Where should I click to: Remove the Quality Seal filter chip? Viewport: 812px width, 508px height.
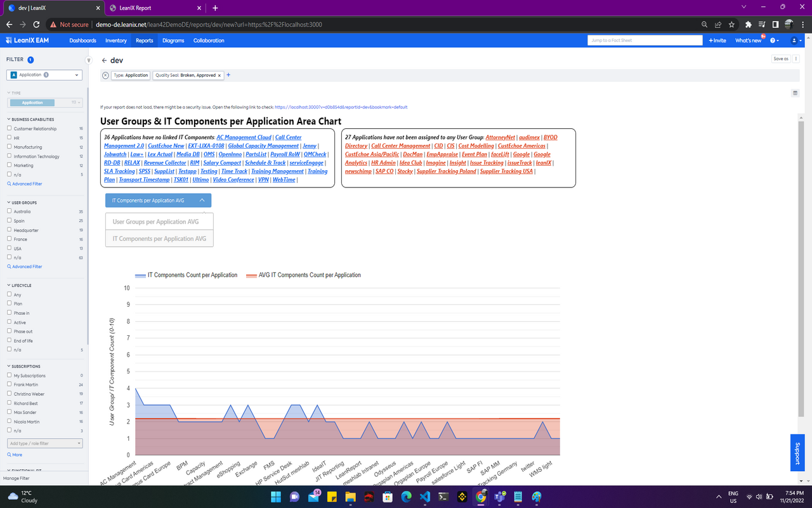tap(219, 75)
